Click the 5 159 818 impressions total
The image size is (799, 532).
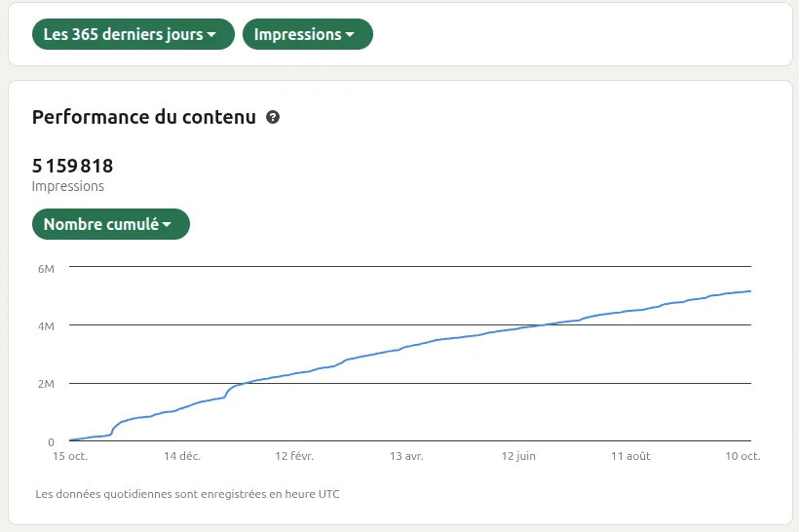point(72,166)
